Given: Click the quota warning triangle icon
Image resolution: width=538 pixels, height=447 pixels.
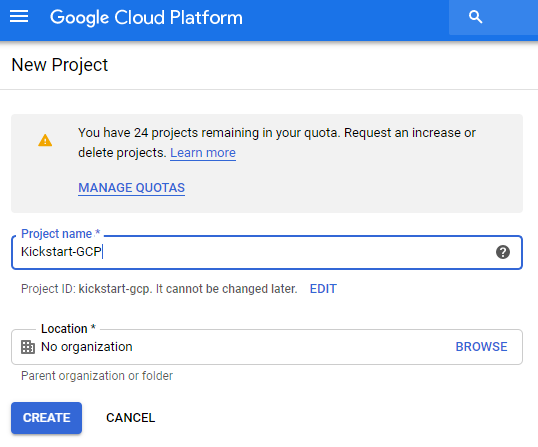Looking at the screenshot, I should (x=45, y=140).
